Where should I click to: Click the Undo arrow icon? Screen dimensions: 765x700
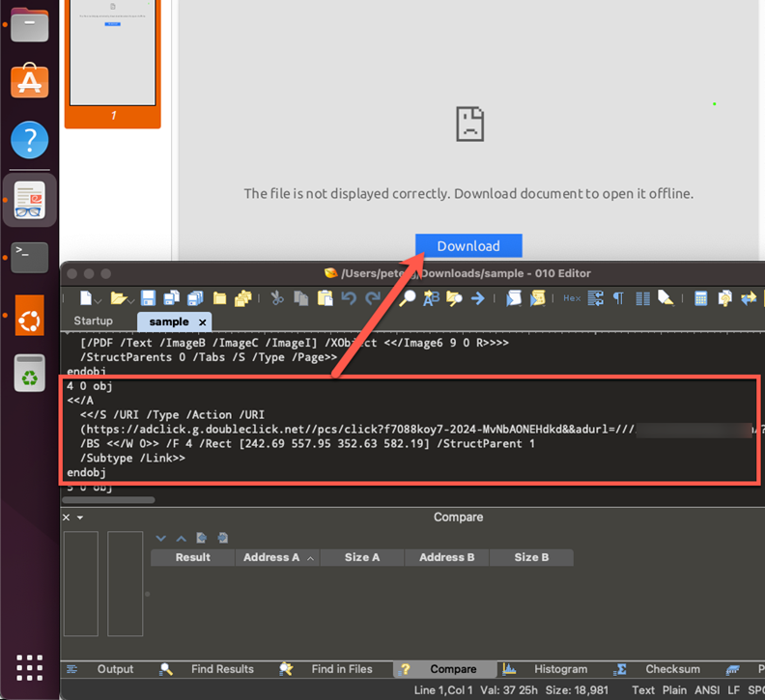point(349,298)
